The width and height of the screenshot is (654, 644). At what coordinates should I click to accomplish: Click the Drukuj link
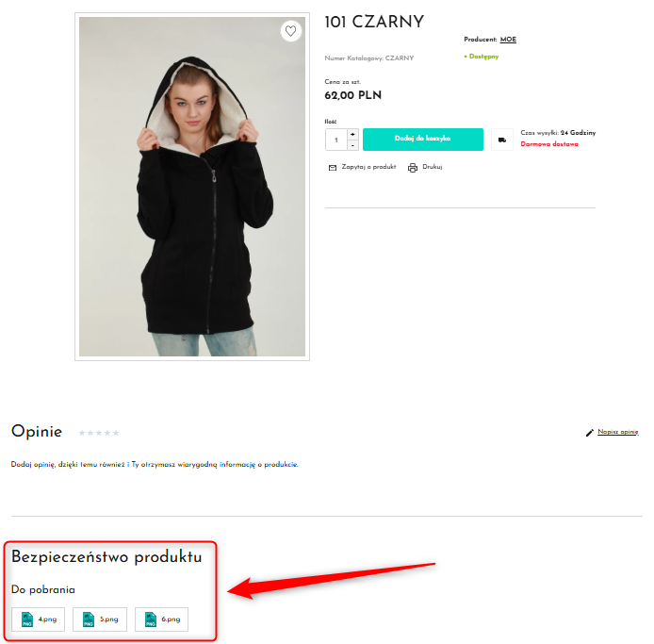click(x=433, y=167)
